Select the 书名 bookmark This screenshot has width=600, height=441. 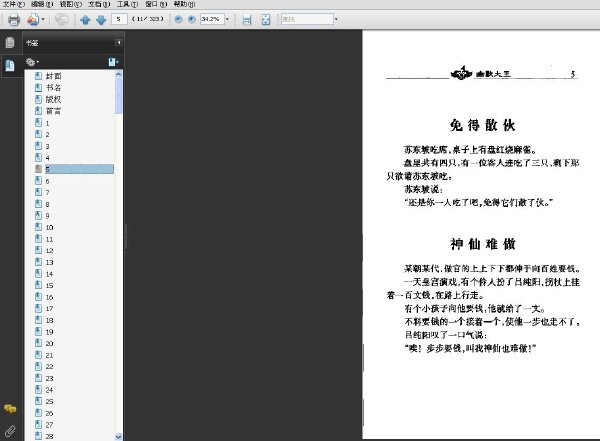(x=53, y=88)
